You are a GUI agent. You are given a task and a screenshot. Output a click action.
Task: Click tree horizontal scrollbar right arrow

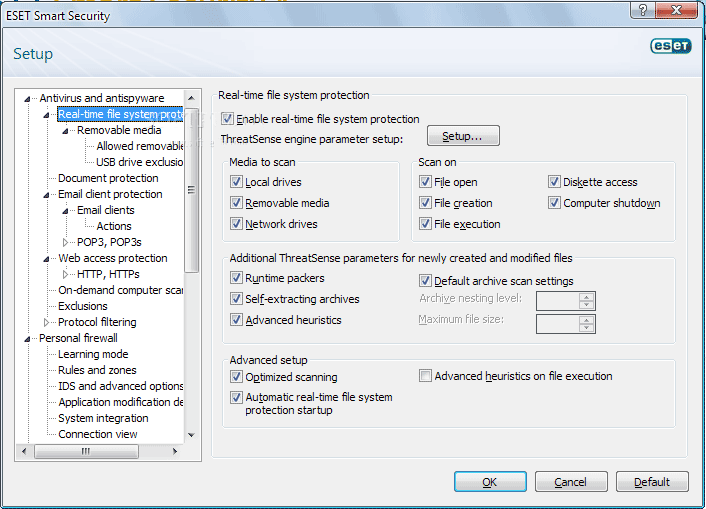pyautogui.click(x=175, y=451)
